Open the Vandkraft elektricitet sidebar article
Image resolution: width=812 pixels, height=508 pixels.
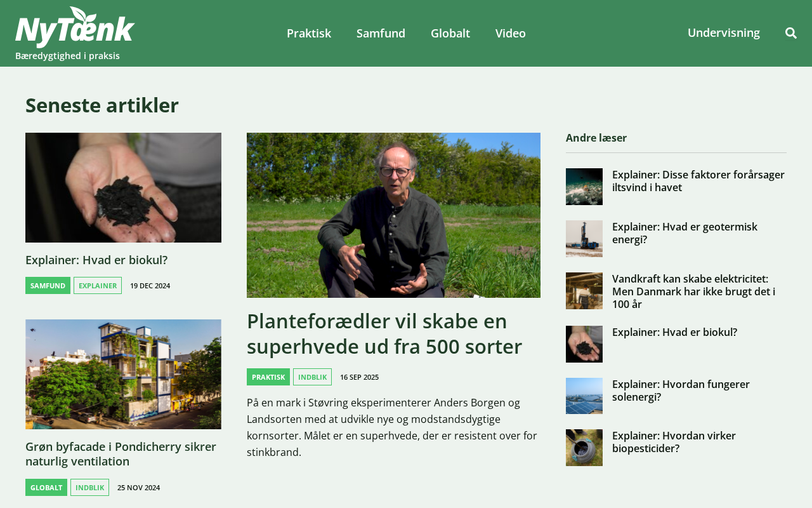pos(694,291)
